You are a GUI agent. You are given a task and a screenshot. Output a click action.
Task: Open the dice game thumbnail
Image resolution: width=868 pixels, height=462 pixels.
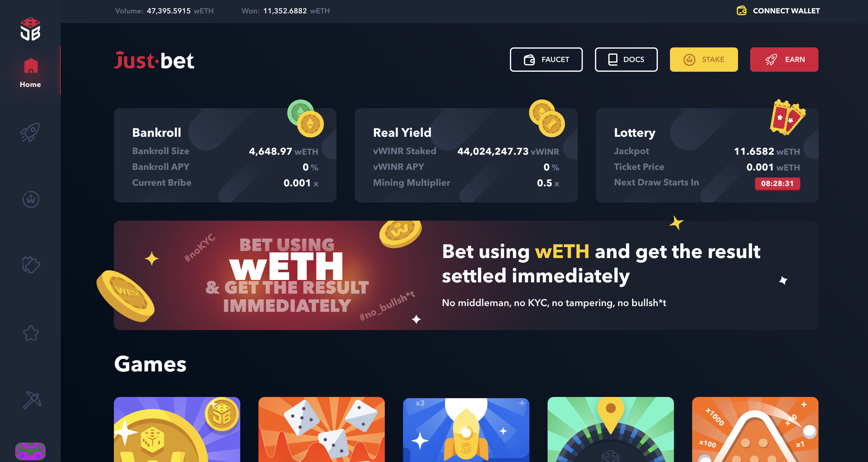click(x=321, y=429)
